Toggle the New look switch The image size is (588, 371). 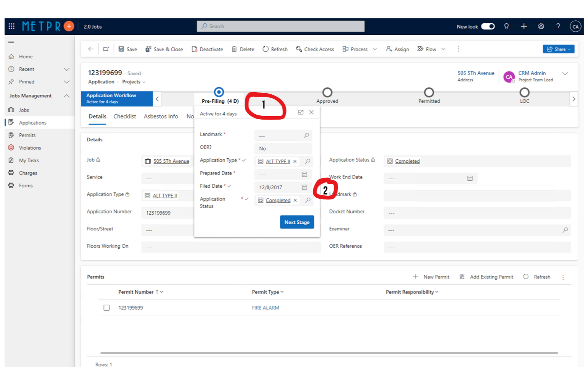pyautogui.click(x=488, y=26)
